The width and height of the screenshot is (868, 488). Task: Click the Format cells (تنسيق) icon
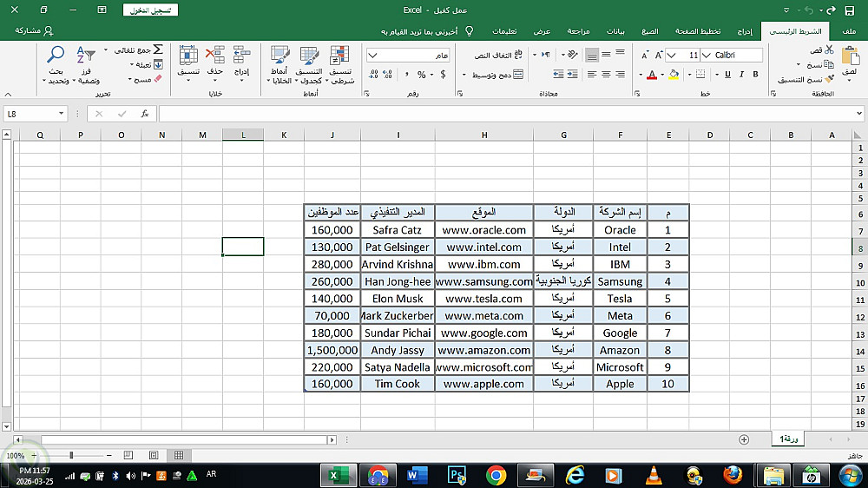[188, 56]
